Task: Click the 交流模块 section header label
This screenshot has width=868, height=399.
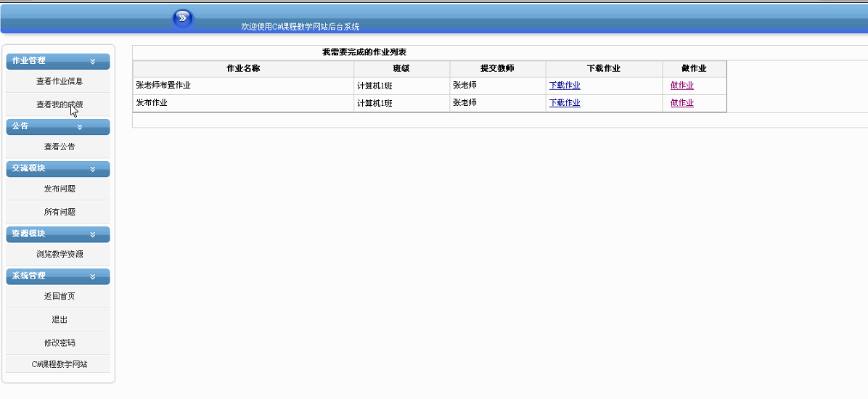Action: [29, 168]
